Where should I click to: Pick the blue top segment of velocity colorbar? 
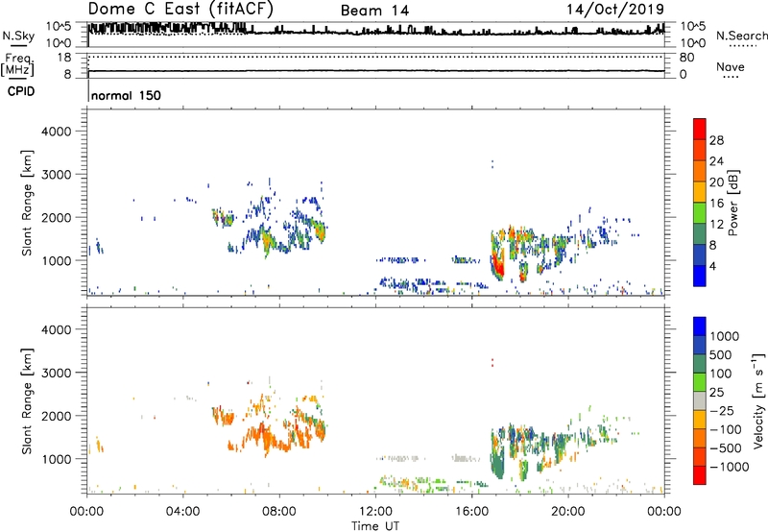tap(700, 326)
